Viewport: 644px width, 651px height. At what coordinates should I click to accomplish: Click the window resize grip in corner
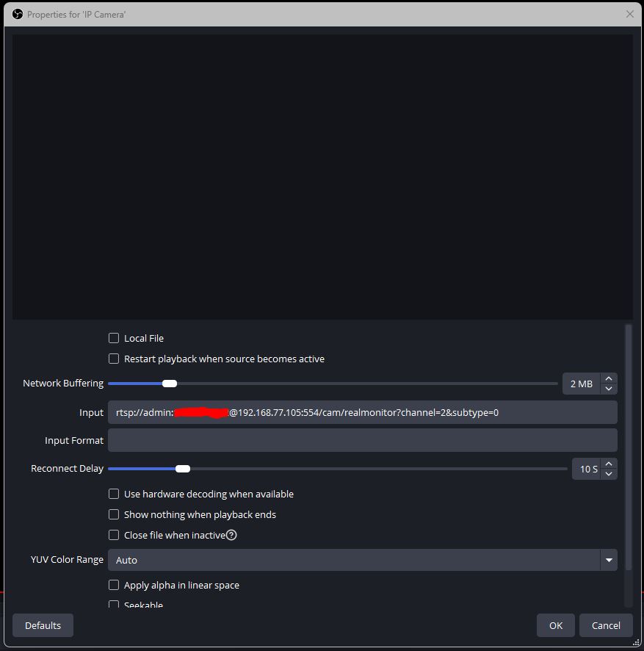pyautogui.click(x=636, y=642)
